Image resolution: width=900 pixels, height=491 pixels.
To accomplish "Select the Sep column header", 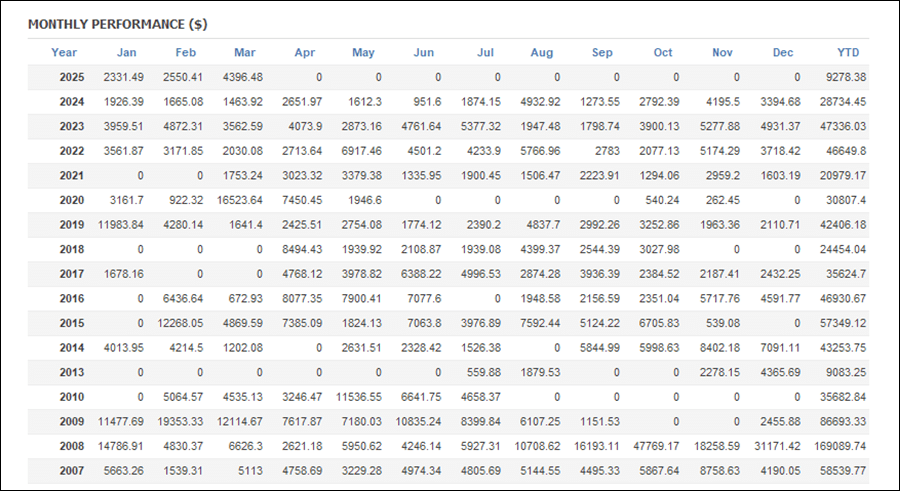I will click(602, 52).
